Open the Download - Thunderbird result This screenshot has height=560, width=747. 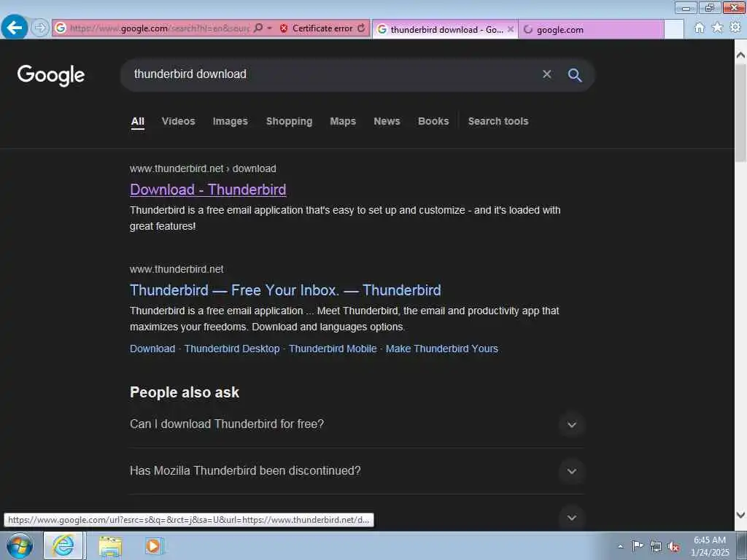208,190
